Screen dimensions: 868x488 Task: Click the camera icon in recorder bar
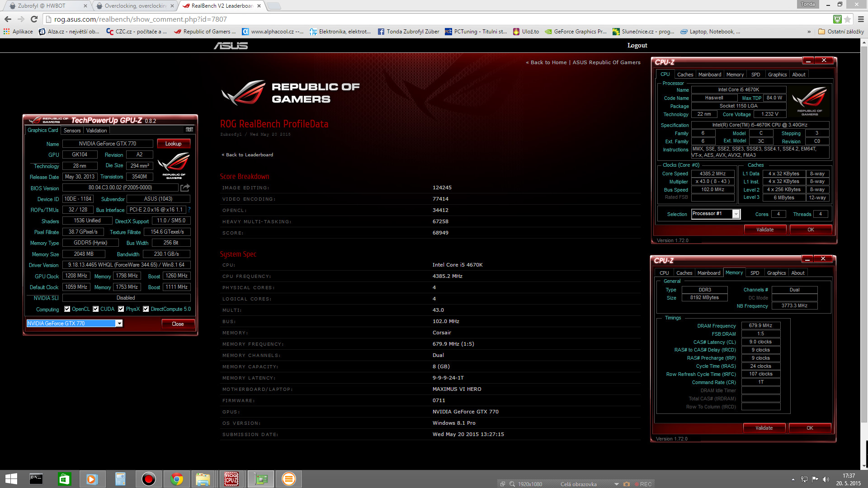pyautogui.click(x=626, y=484)
